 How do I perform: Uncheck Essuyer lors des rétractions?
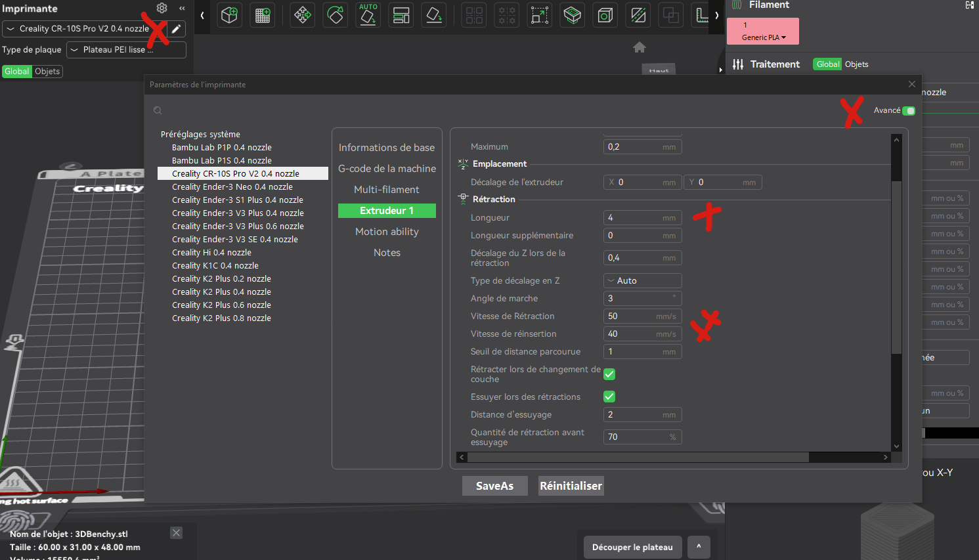609,397
